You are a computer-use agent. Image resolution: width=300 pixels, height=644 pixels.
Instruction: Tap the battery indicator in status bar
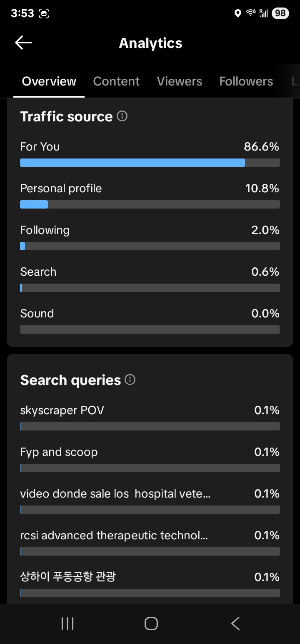(280, 13)
